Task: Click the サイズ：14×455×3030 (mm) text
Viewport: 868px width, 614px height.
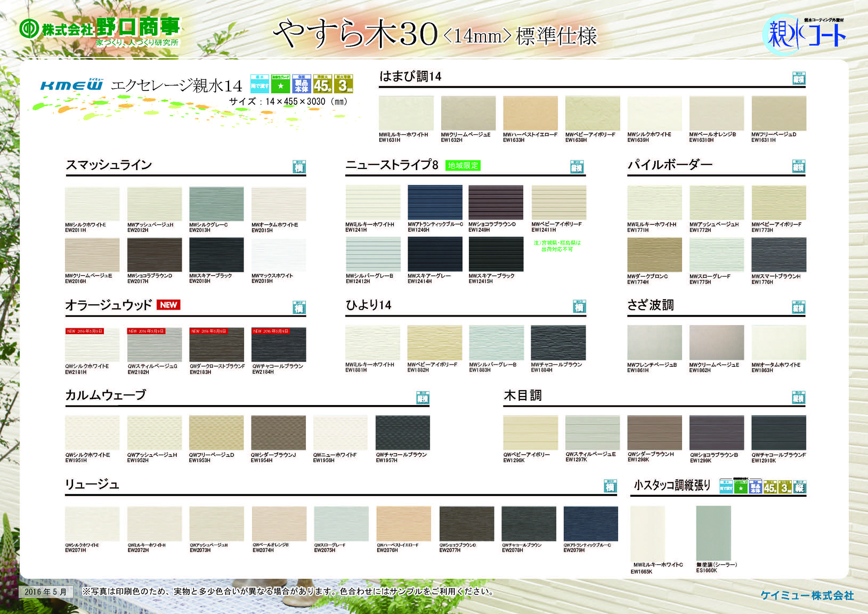Action: point(288,102)
